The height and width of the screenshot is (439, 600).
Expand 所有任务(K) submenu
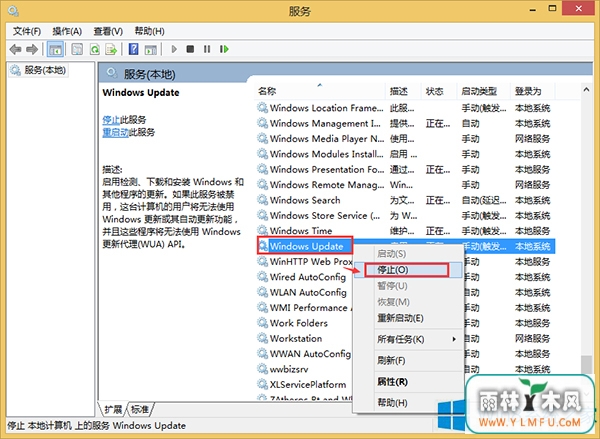(408, 339)
